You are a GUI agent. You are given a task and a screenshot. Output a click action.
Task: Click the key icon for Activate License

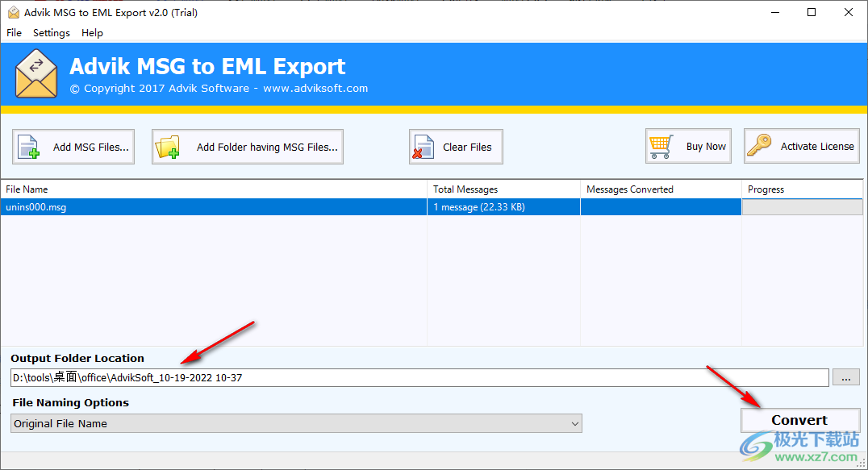point(759,145)
